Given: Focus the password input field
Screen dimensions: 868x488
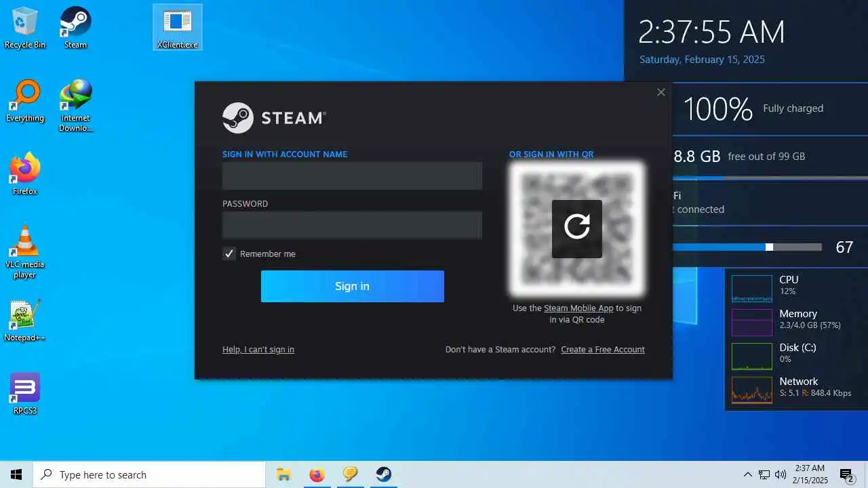Looking at the screenshot, I should tap(353, 225).
